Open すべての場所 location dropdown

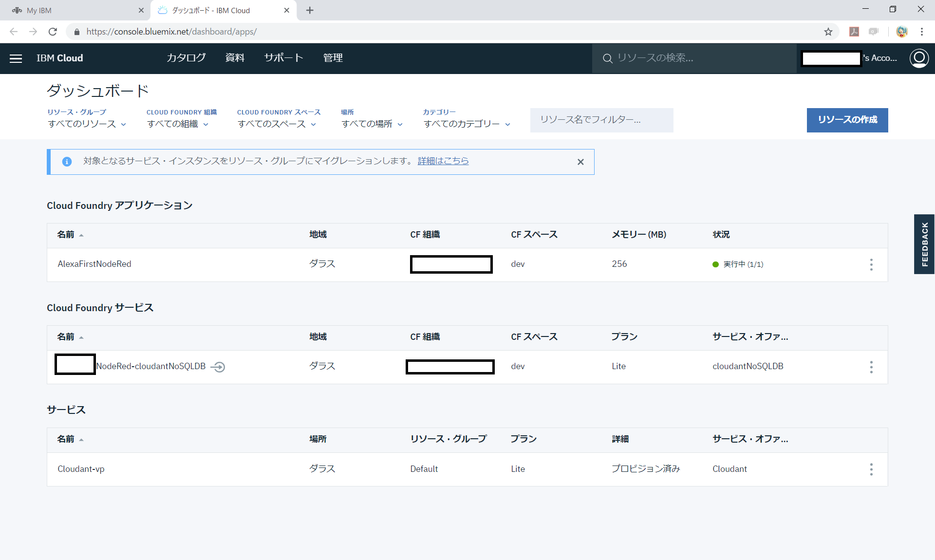pos(372,124)
